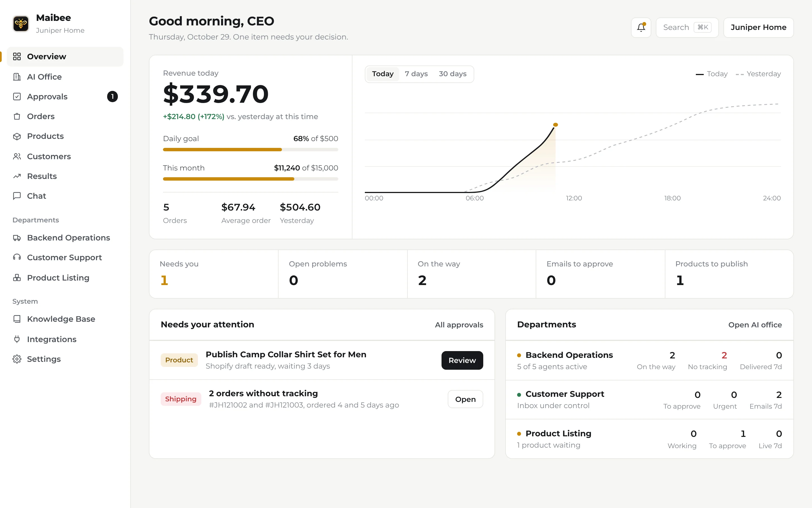
Task: Open the Juniper Home store switcher
Action: [x=758, y=28]
